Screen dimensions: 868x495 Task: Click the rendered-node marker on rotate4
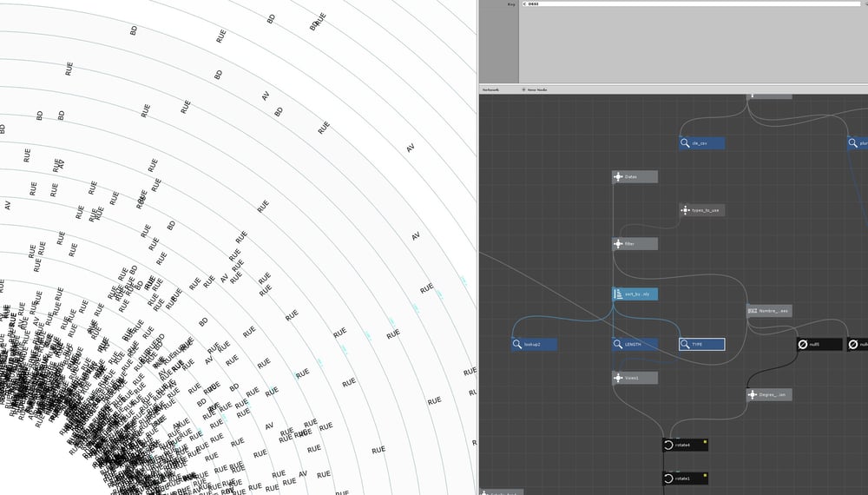coord(705,442)
